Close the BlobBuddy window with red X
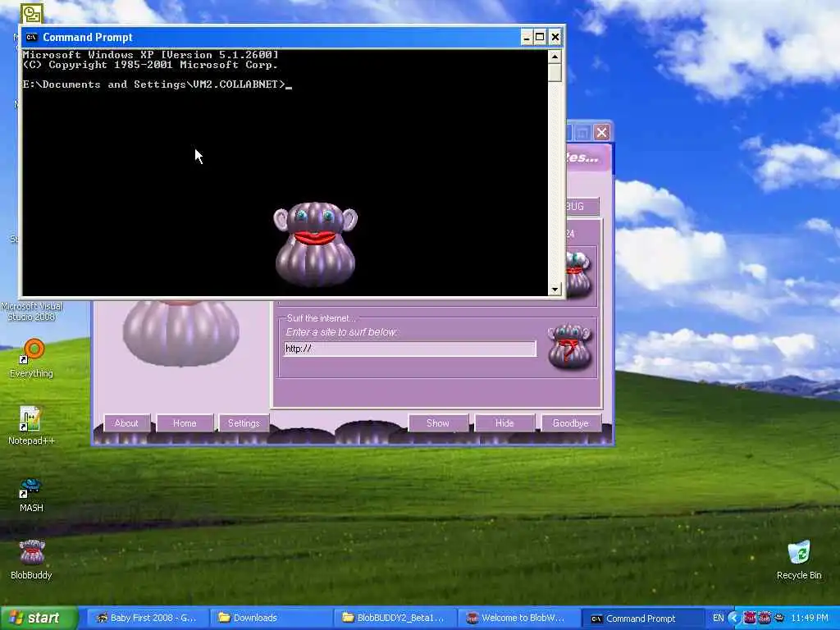Image resolution: width=840 pixels, height=630 pixels. click(601, 132)
